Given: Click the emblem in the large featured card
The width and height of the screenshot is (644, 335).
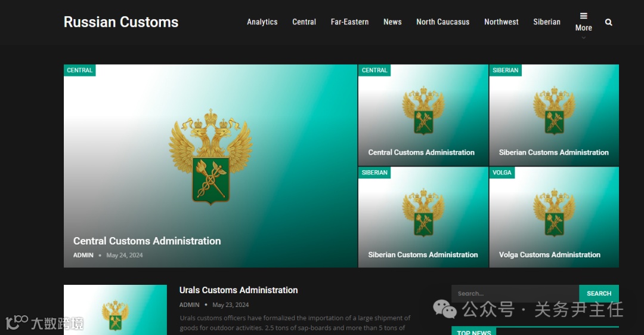Looking at the screenshot, I should [x=210, y=156].
